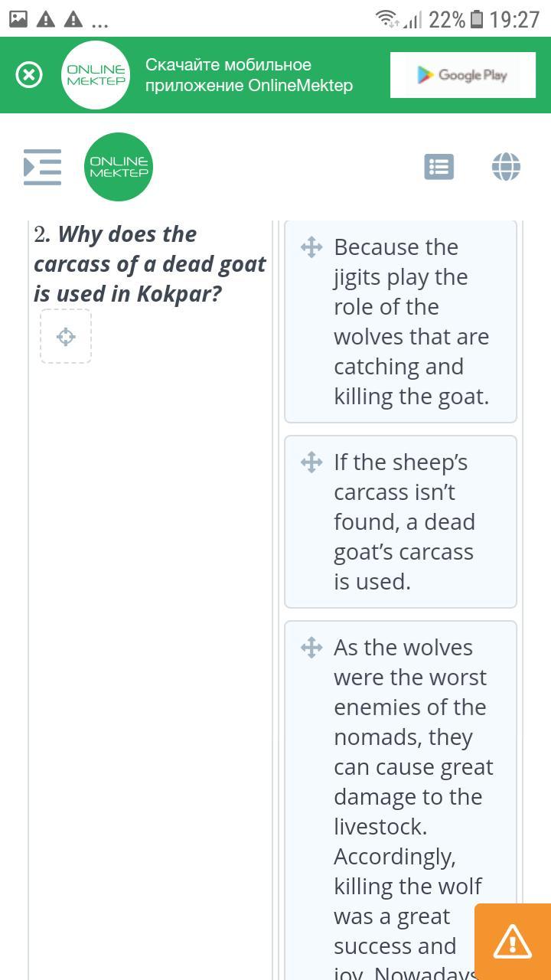Screen dimensions: 551x980
Task: Open the language globe selector
Action: 506,167
